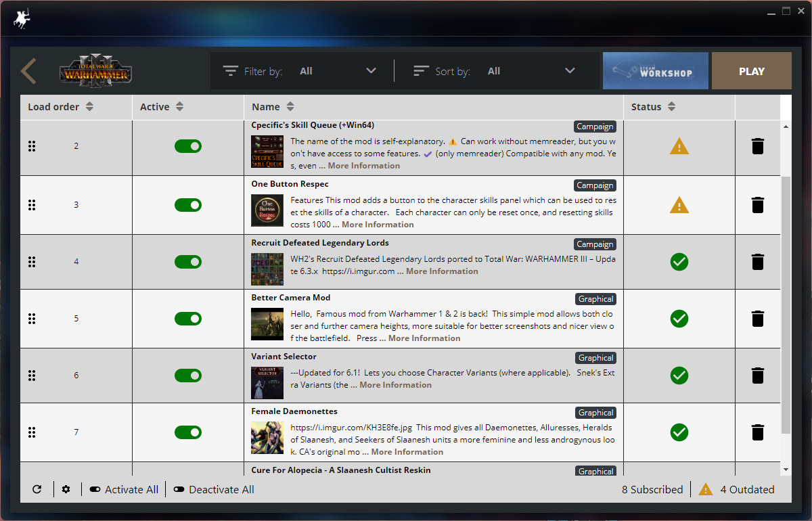Open More Information for Cpecific's Skill Queue
The height and width of the screenshot is (521, 812).
pyautogui.click(x=364, y=166)
